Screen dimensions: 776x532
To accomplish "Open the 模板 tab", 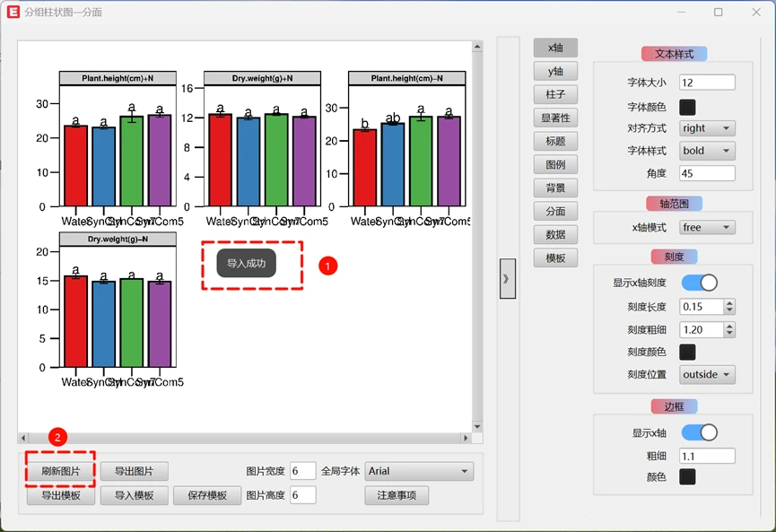I will coord(555,257).
